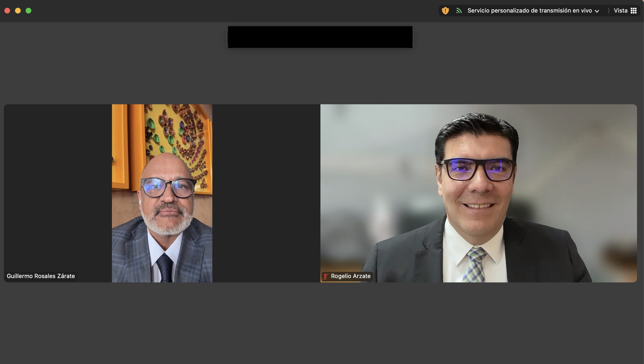The image size is (644, 364).
Task: Click the red close window button
Action: 7,11
